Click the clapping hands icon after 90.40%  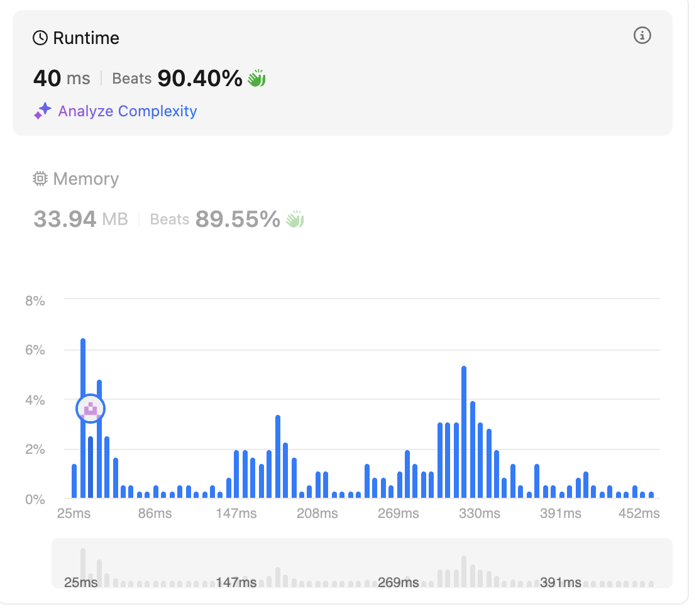256,78
